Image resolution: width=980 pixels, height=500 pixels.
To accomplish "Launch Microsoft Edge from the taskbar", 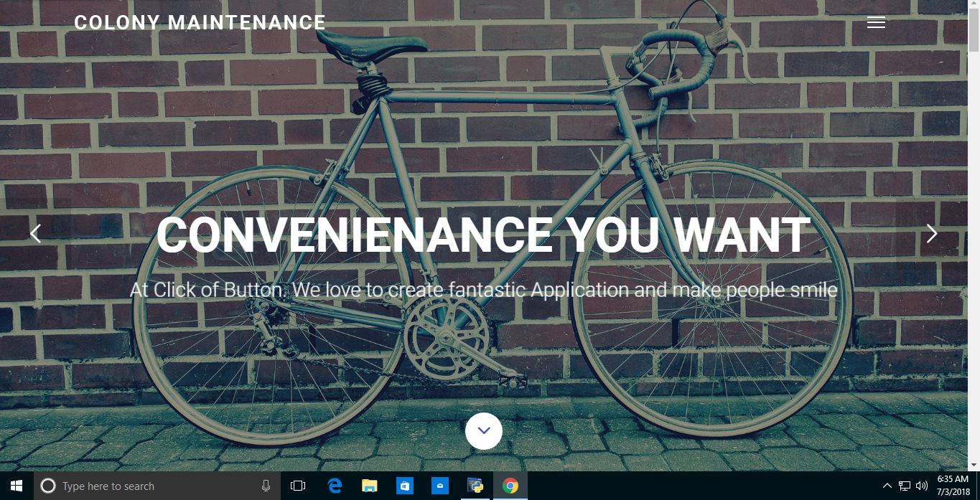I will click(x=335, y=486).
